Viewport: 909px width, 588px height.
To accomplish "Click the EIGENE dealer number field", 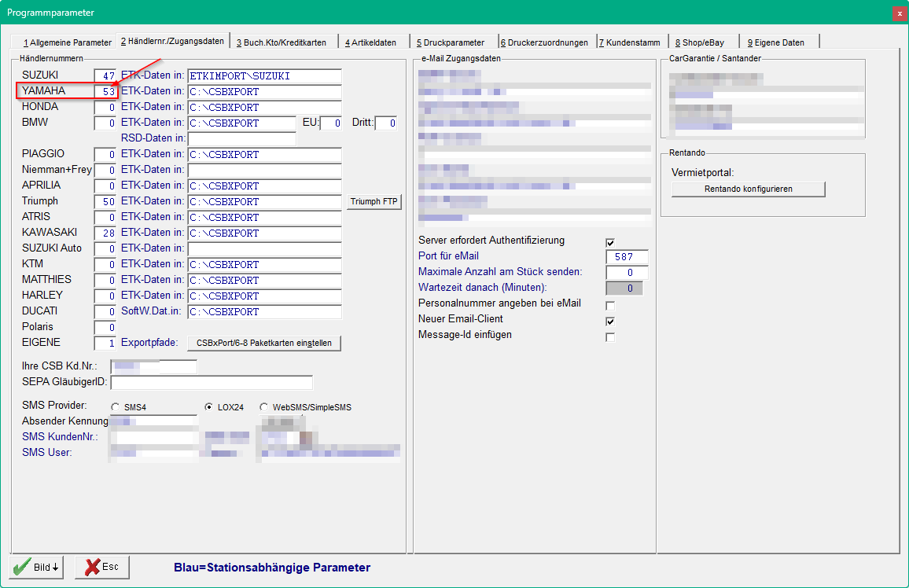I will (x=105, y=343).
